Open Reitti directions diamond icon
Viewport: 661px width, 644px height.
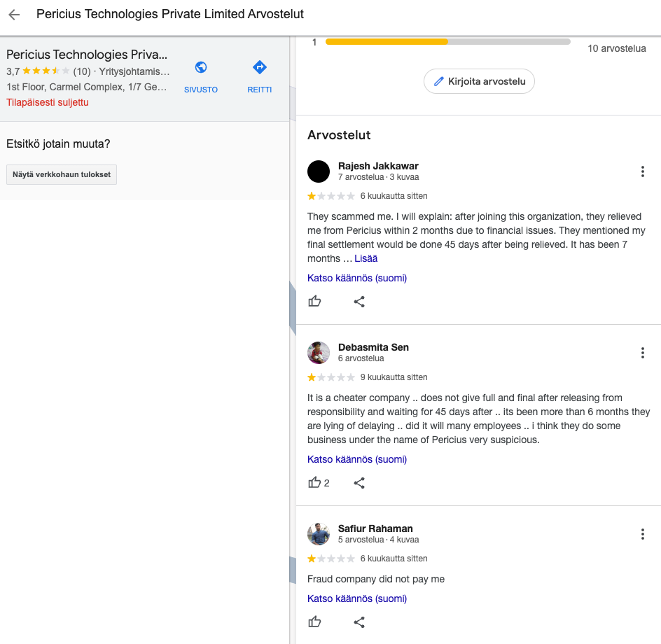click(x=260, y=67)
